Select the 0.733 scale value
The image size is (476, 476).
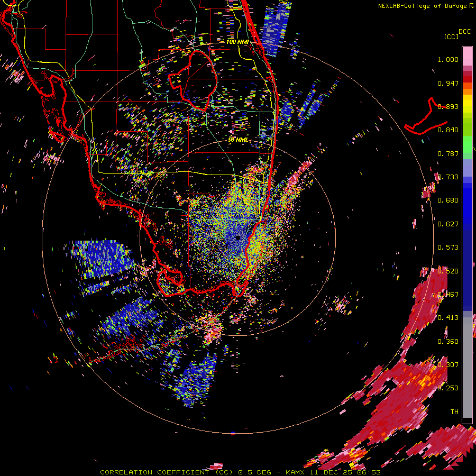(448, 177)
